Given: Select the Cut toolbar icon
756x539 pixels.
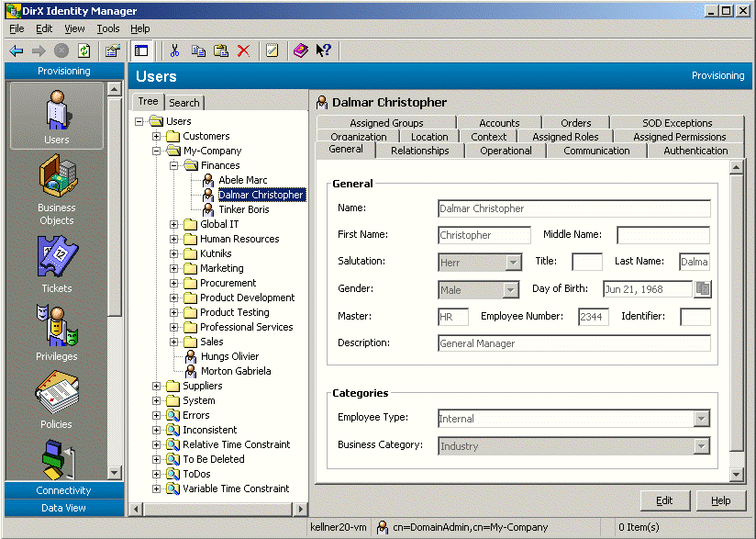Looking at the screenshot, I should (173, 51).
